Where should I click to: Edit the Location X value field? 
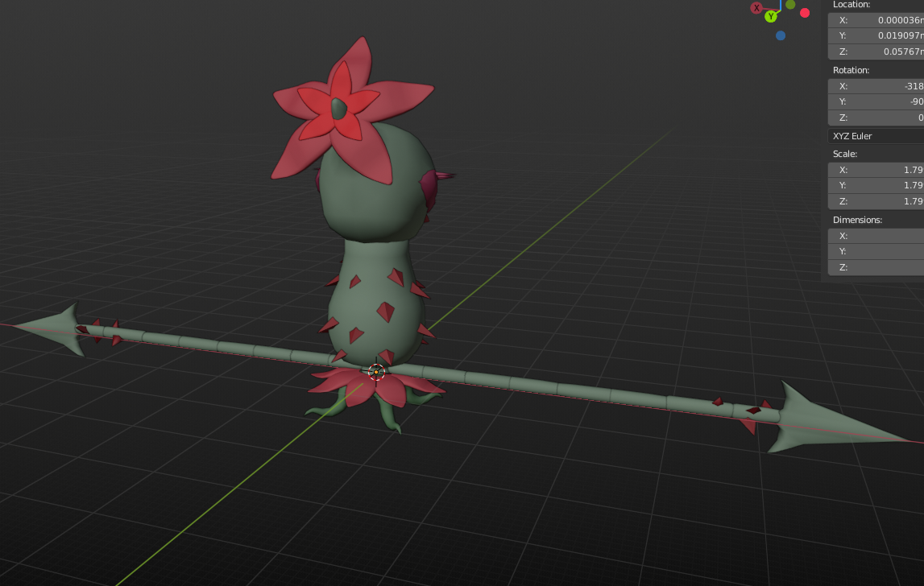[876, 20]
